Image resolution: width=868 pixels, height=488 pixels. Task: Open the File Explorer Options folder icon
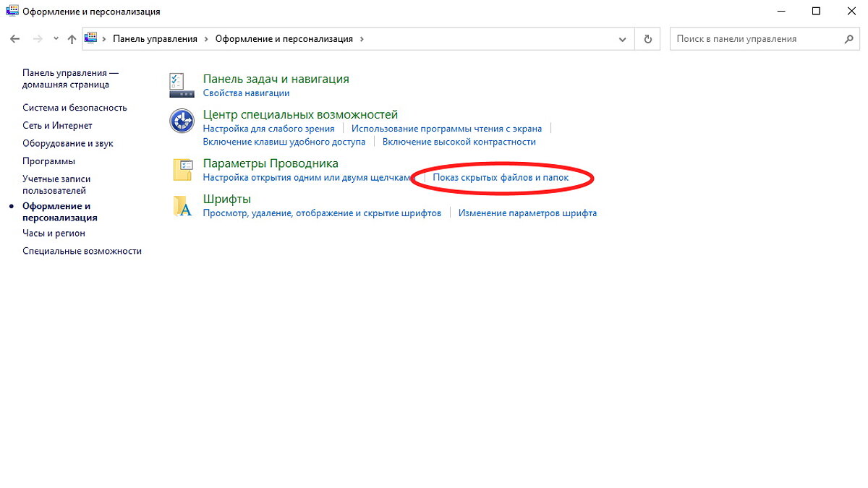(182, 170)
